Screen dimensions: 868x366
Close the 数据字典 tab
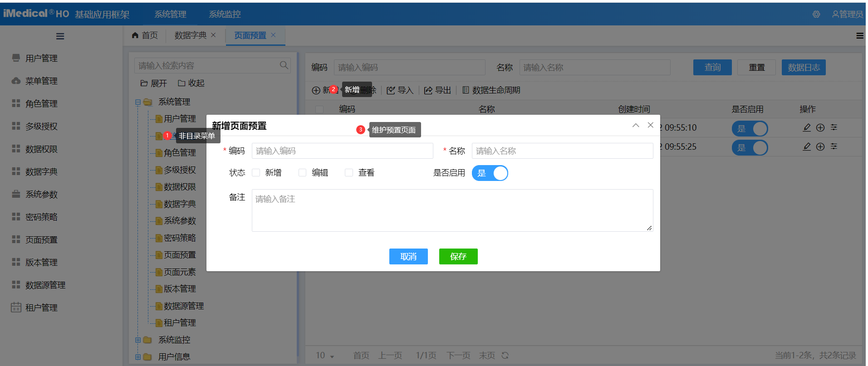213,35
